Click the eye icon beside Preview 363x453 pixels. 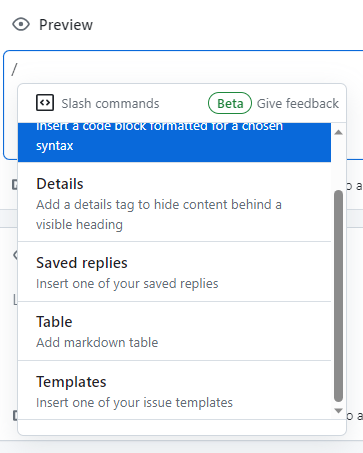click(x=21, y=25)
